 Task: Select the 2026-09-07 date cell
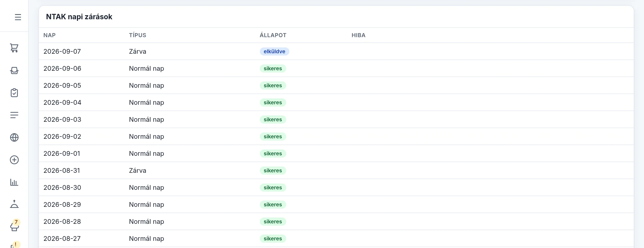62,51
